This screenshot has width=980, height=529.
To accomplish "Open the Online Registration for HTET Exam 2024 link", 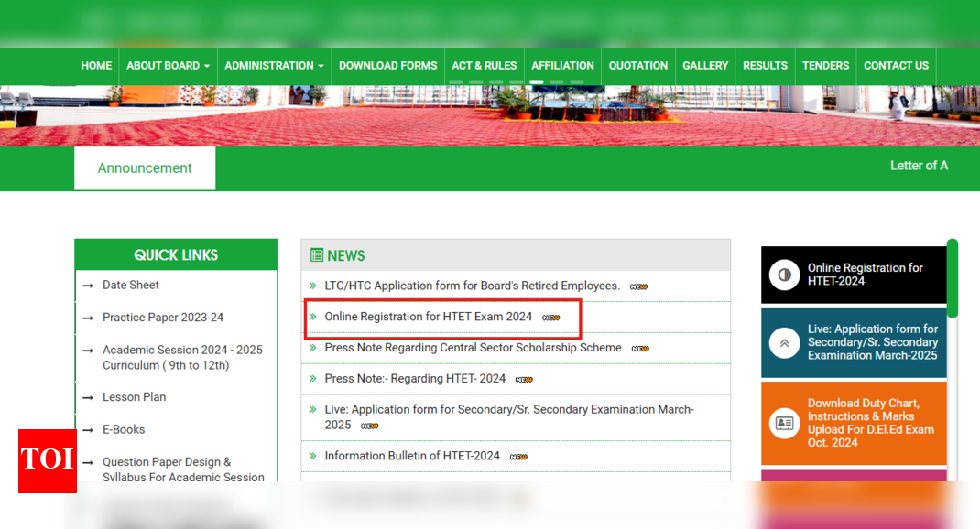I will point(427,317).
